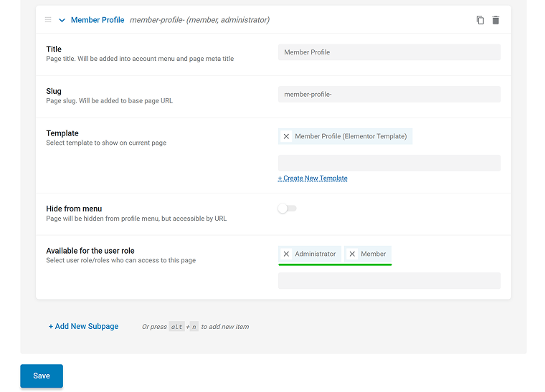The image size is (545, 392).
Task: Grab the drag handle beside Member Profile
Action: point(48,20)
